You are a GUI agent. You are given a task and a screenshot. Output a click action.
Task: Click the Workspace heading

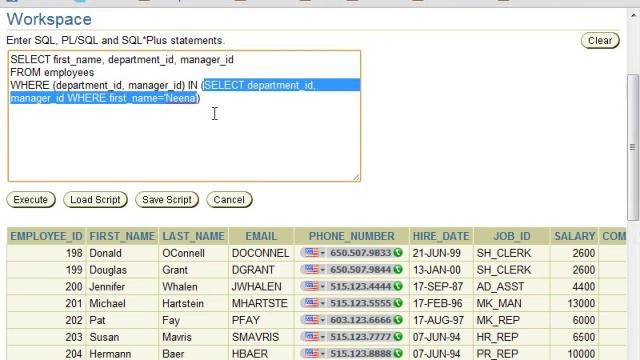(49, 19)
